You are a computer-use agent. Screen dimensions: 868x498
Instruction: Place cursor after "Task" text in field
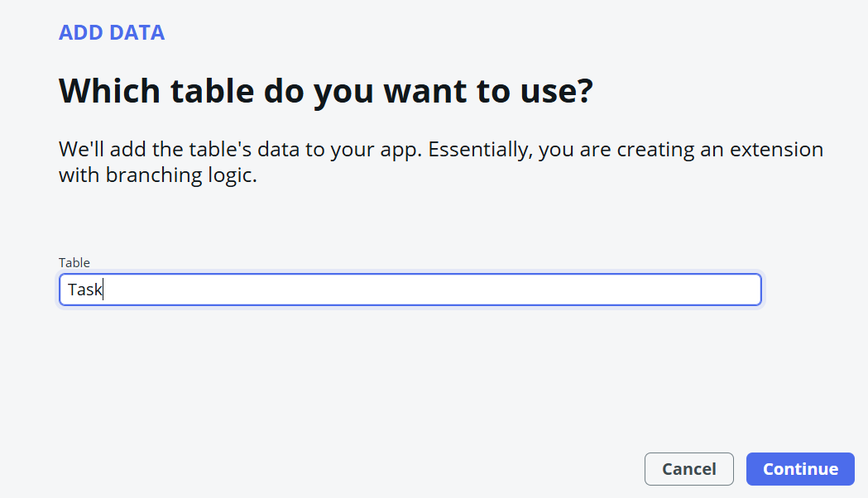[103, 290]
